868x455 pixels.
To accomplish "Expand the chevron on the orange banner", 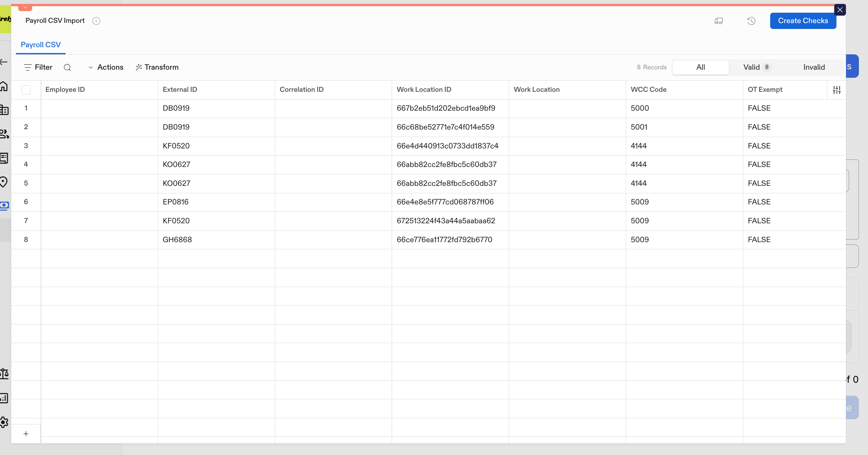I will pos(26,7).
